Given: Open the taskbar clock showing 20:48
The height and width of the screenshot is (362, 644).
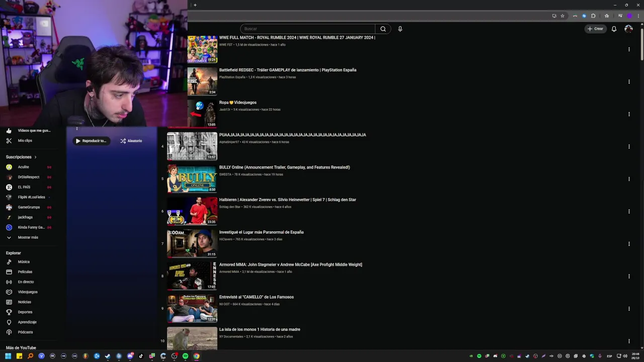Looking at the screenshot, I should pos(636,356).
